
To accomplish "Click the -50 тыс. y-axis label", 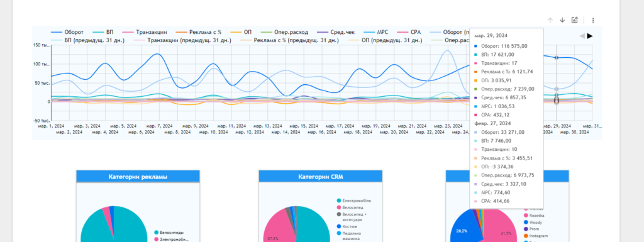I will point(42,121).
